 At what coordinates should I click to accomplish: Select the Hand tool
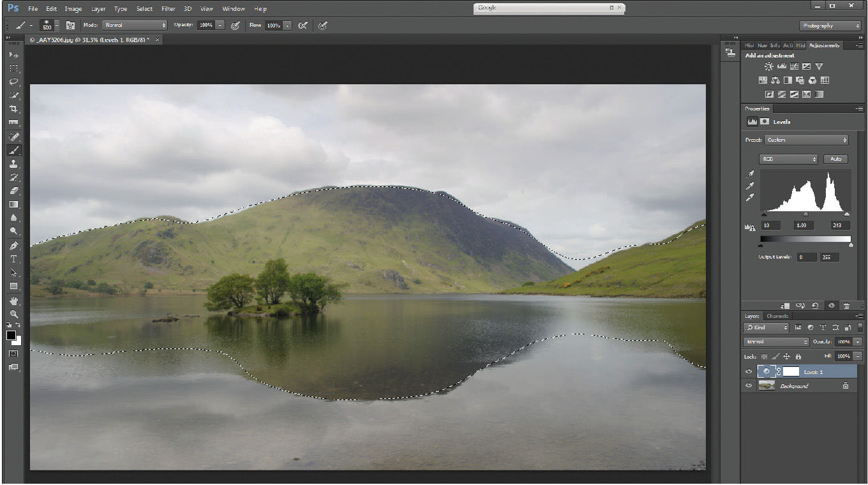[13, 301]
